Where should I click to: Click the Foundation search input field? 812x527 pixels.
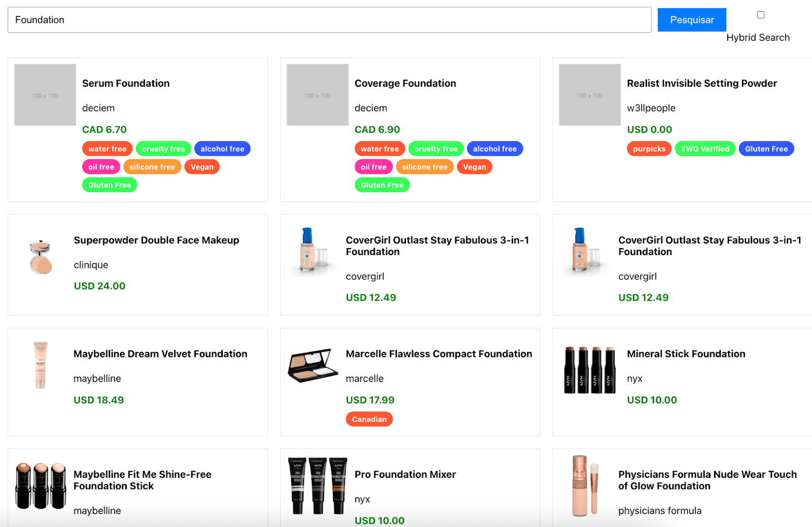point(330,20)
